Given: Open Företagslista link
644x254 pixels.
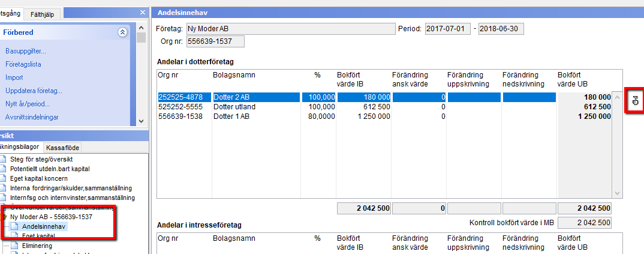Looking at the screenshot, I should pos(23,64).
